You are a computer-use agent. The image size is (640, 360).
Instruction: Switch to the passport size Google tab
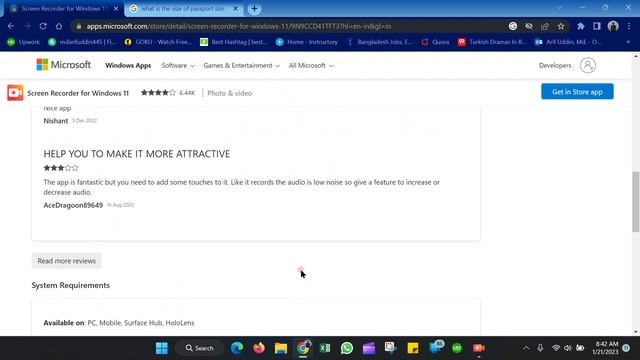coord(183,9)
